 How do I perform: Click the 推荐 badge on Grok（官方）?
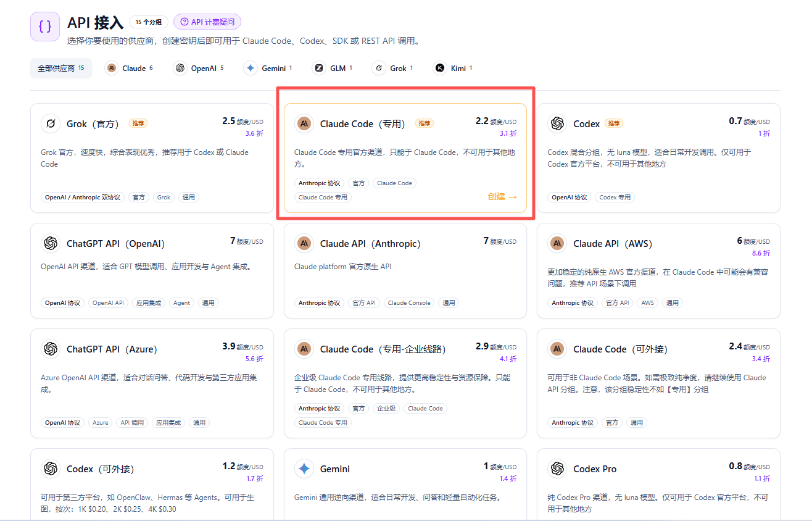pos(138,123)
